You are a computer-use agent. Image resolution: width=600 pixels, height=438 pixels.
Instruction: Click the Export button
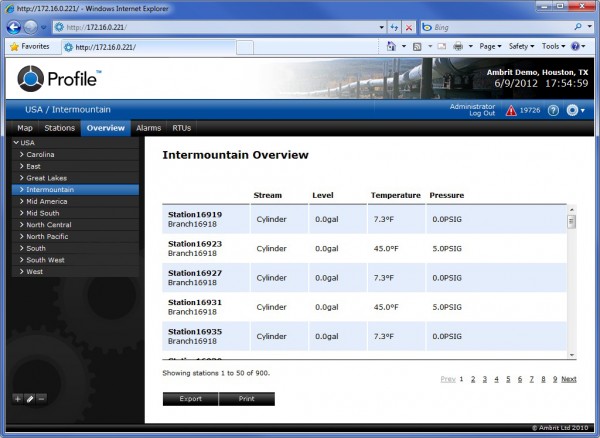click(191, 399)
